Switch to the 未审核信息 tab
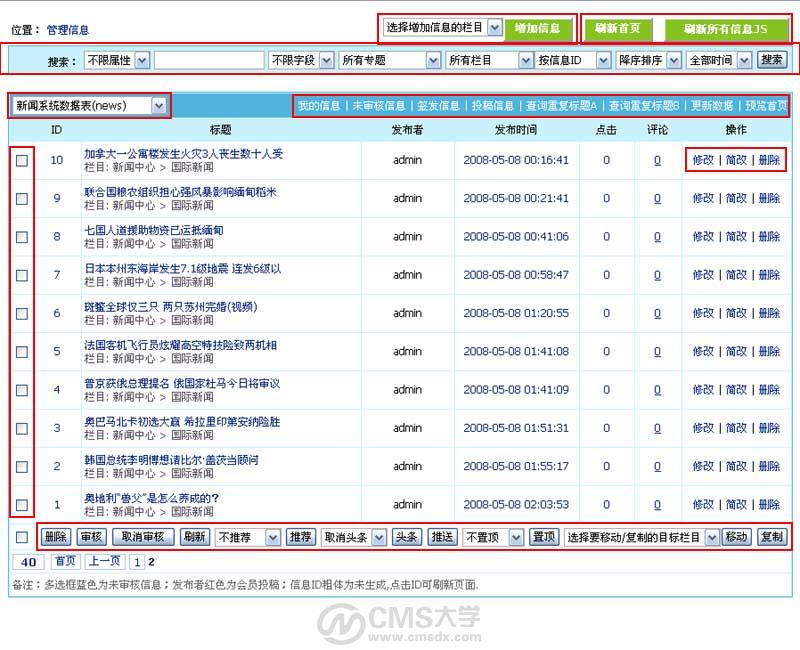Viewport: 800px width, 650px height. (x=379, y=106)
